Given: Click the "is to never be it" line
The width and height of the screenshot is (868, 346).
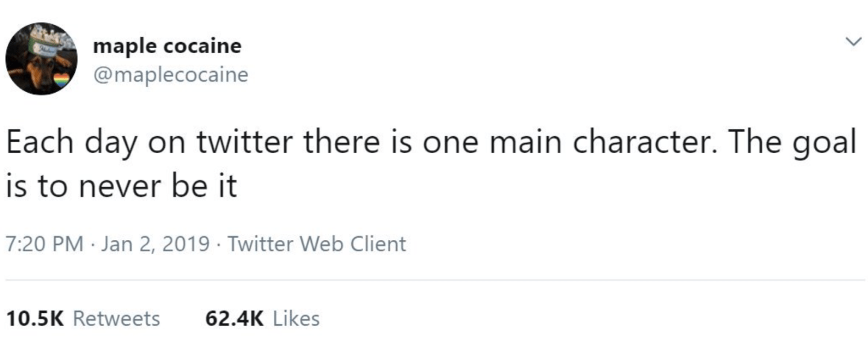Looking at the screenshot, I should (x=121, y=187).
